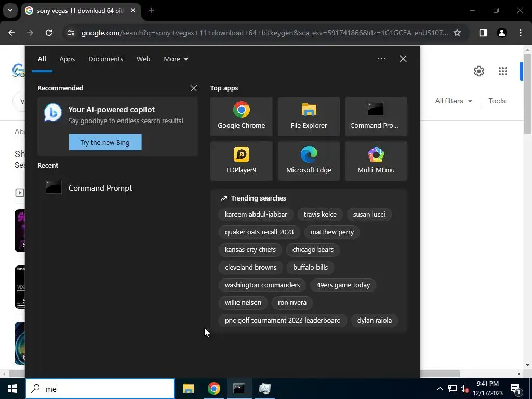The height and width of the screenshot is (399, 532).
Task: Search trending travis kelce
Action: pyautogui.click(x=320, y=215)
